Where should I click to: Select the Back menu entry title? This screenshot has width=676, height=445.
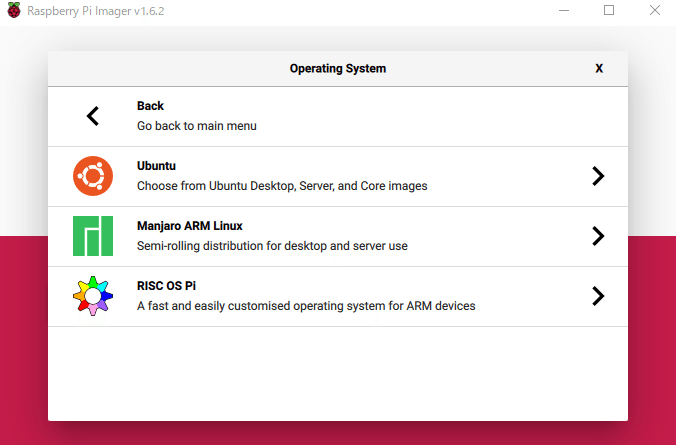pyautogui.click(x=150, y=106)
